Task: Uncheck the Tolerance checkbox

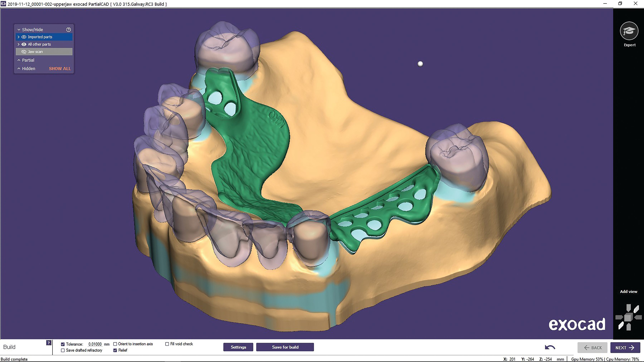Action: point(63,344)
